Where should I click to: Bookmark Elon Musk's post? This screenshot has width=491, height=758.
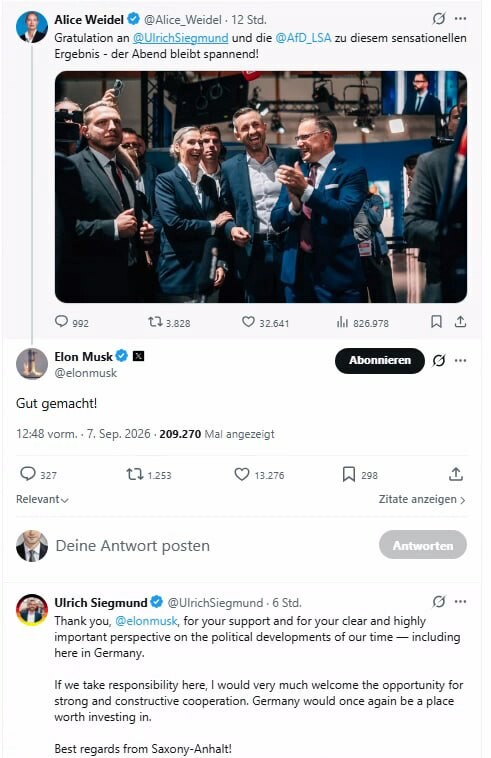tap(348, 474)
